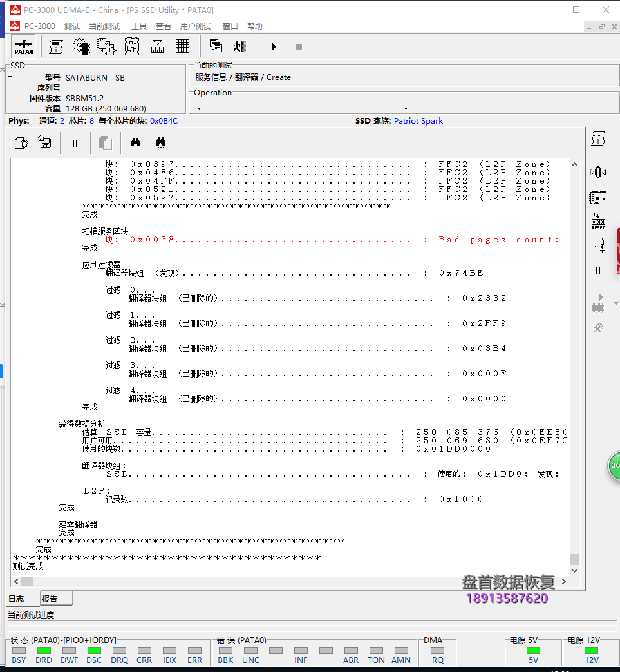The width and height of the screenshot is (620, 672).
Task: Click the sidebar power switch icon
Action: click(x=598, y=246)
